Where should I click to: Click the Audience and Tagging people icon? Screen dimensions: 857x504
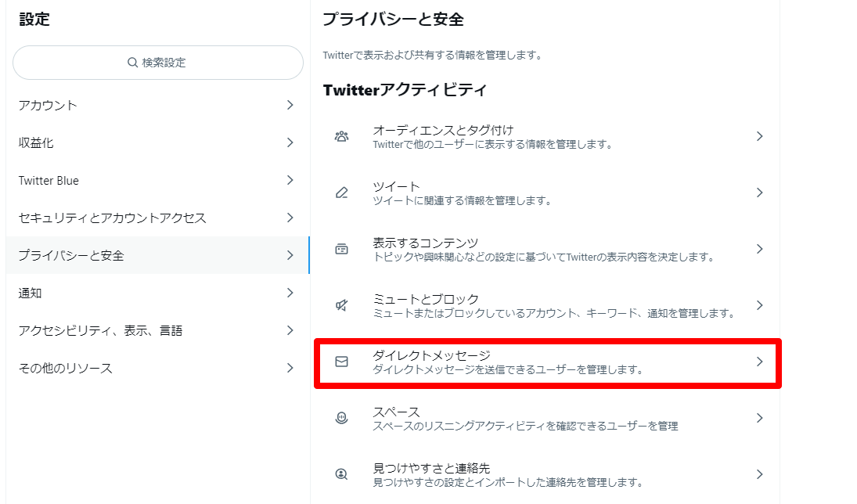(x=341, y=136)
